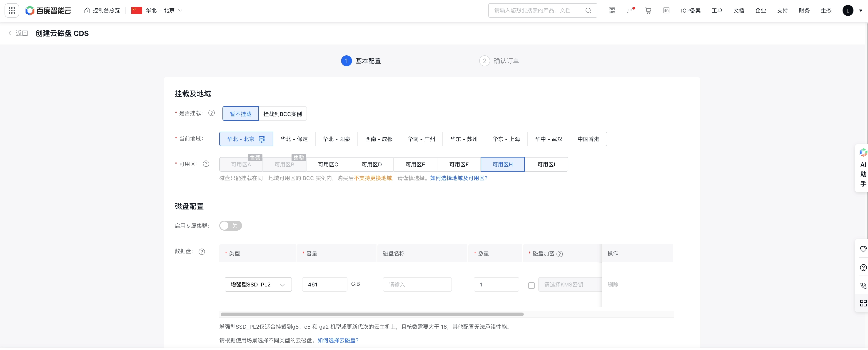Image resolution: width=868 pixels, height=350 pixels.
Task: Toggle 启用专属集群 switch
Action: click(230, 225)
